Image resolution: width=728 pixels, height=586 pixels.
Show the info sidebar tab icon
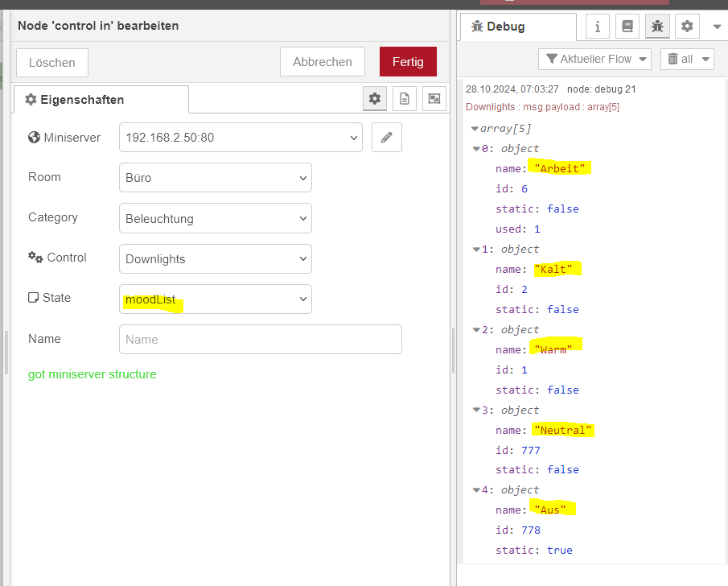click(x=597, y=27)
